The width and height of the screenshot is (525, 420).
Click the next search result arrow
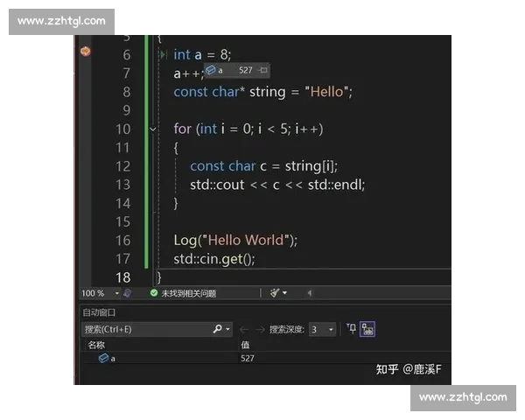260,330
